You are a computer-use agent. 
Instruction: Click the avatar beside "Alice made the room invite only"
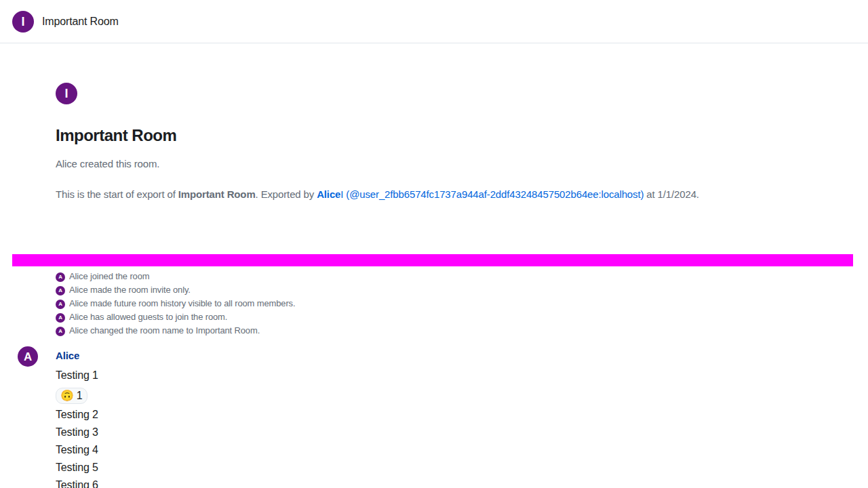pos(60,291)
